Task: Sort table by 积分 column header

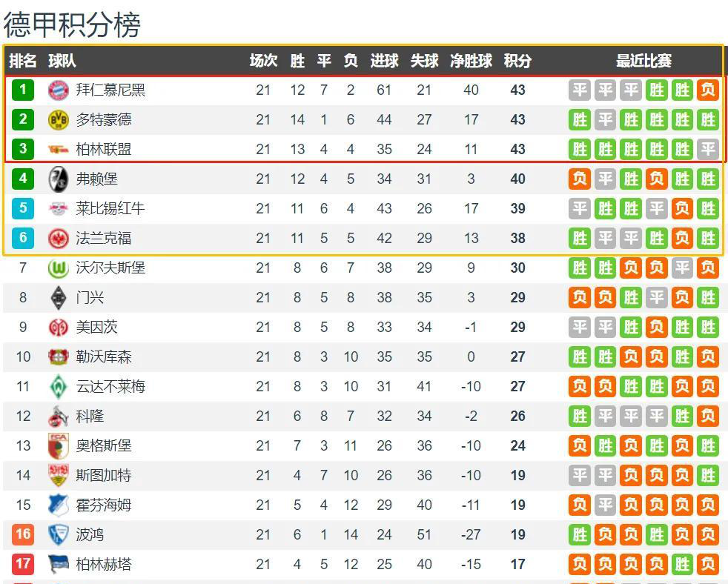Action: coord(517,61)
